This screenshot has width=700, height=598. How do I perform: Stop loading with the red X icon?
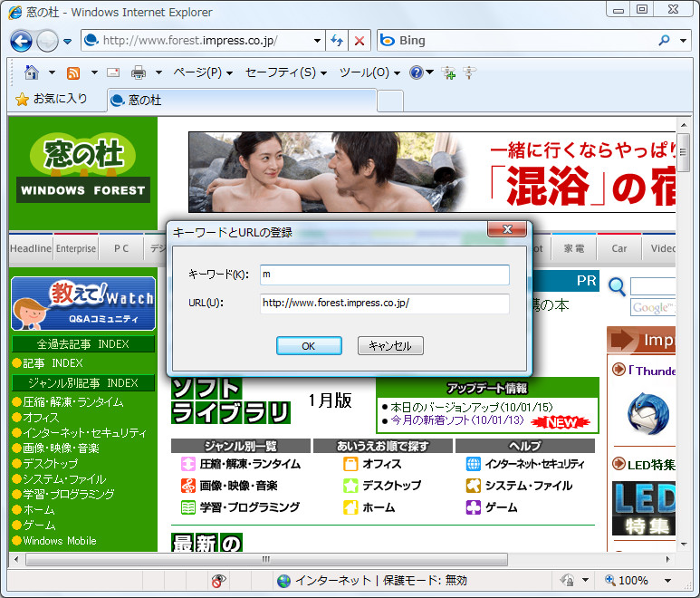(x=360, y=41)
